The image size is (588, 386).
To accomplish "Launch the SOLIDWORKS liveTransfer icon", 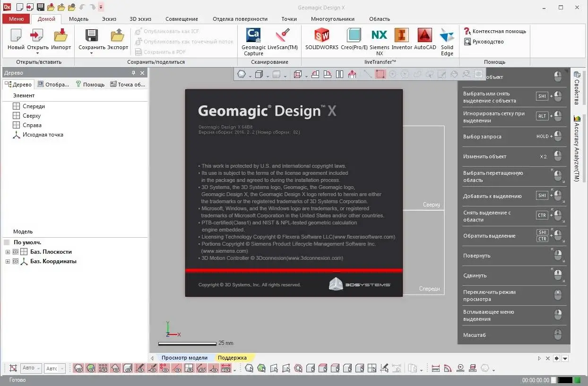I will click(322, 36).
